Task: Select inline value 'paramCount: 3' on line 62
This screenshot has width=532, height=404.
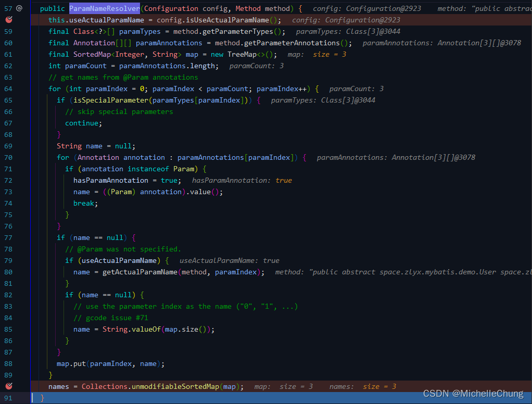Action: [257, 66]
